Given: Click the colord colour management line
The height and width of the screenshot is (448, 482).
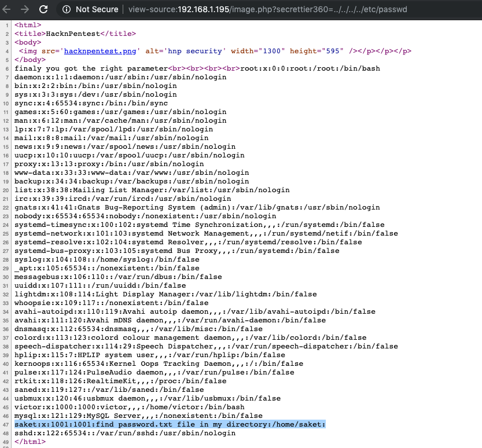Looking at the screenshot, I should pyautogui.click(x=190, y=337).
